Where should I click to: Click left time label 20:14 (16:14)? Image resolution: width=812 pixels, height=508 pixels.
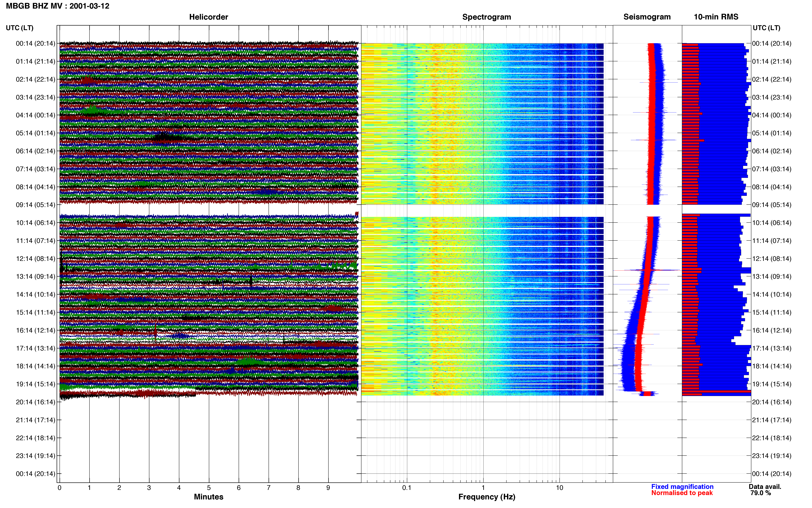click(x=36, y=402)
